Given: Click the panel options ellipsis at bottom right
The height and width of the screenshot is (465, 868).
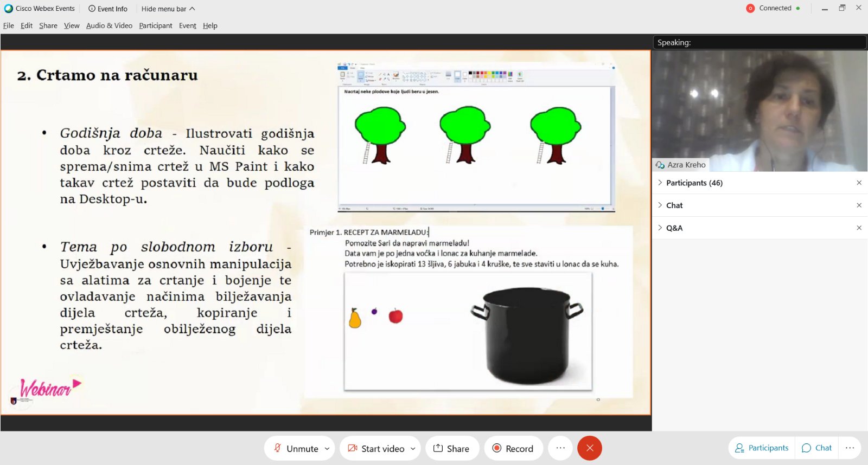Looking at the screenshot, I should pos(850,448).
